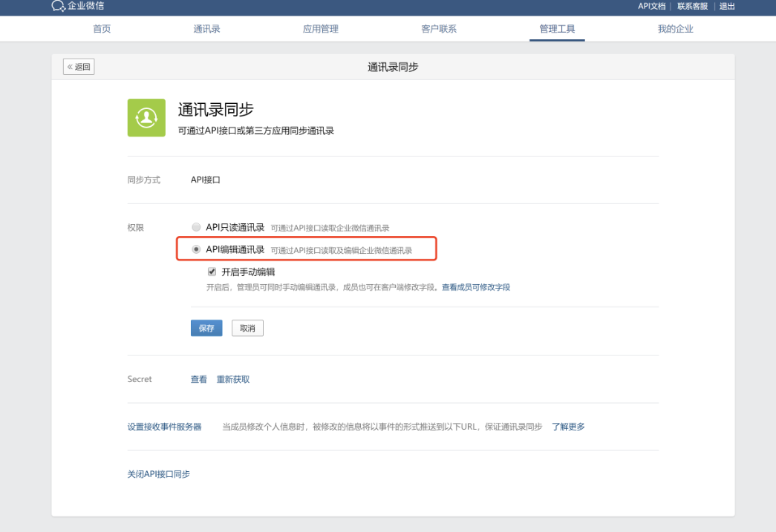776x532 pixels.
Task: Click 重新获取 to regenerate Secret
Action: coord(232,379)
